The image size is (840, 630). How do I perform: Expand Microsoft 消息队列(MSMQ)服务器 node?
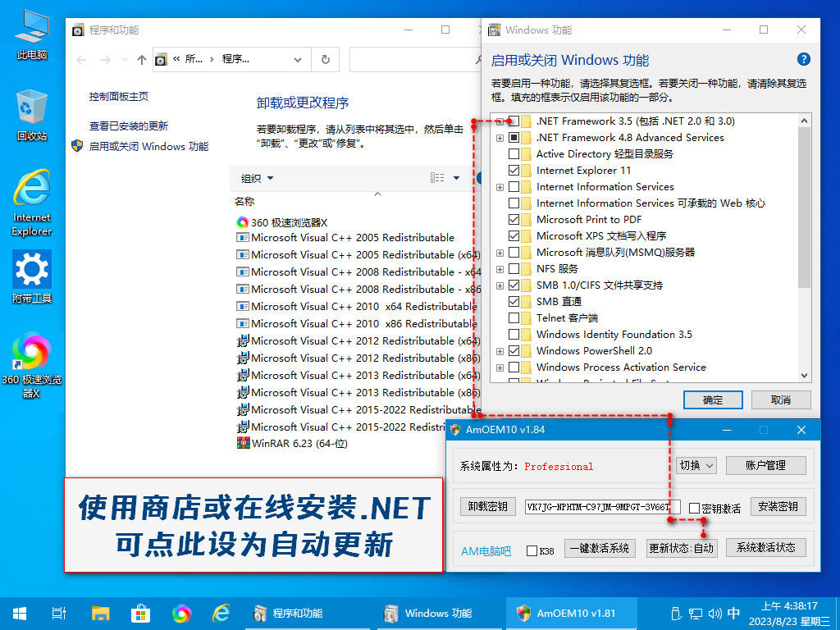[x=500, y=253]
